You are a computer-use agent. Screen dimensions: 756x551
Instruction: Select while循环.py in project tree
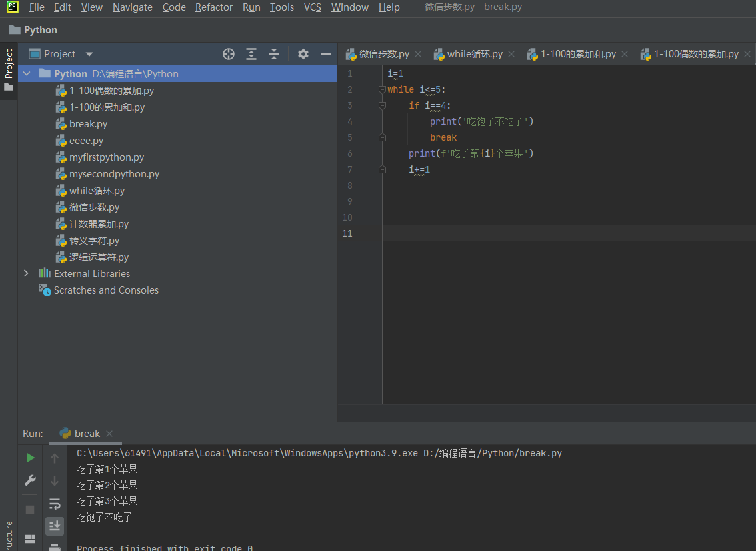click(90, 191)
